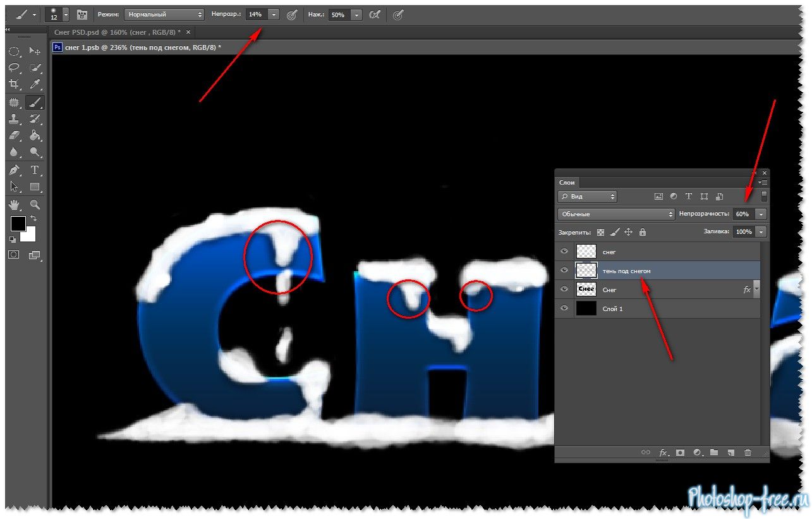Choose the Eraser tool

pos(14,135)
